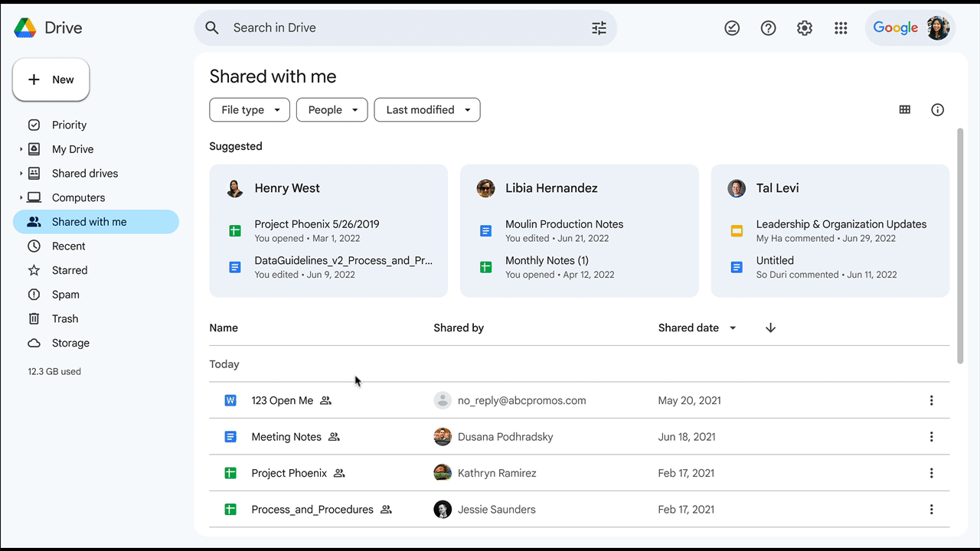Show details info panel
Image resolution: width=980 pixels, height=551 pixels.
(x=937, y=110)
